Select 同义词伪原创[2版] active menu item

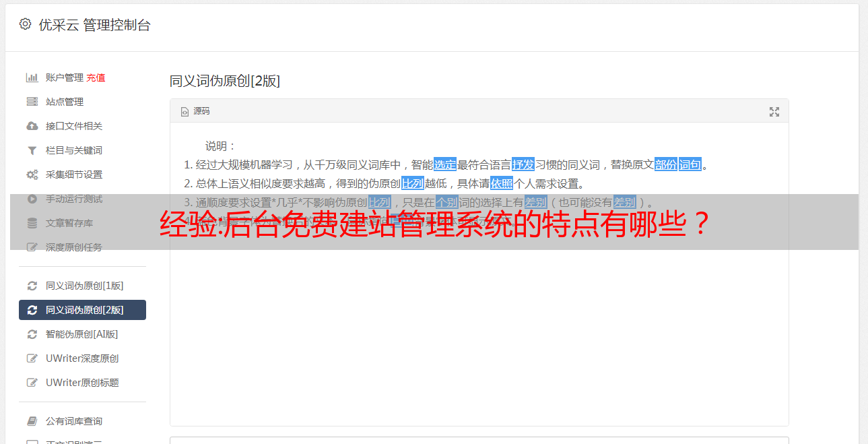(82, 310)
